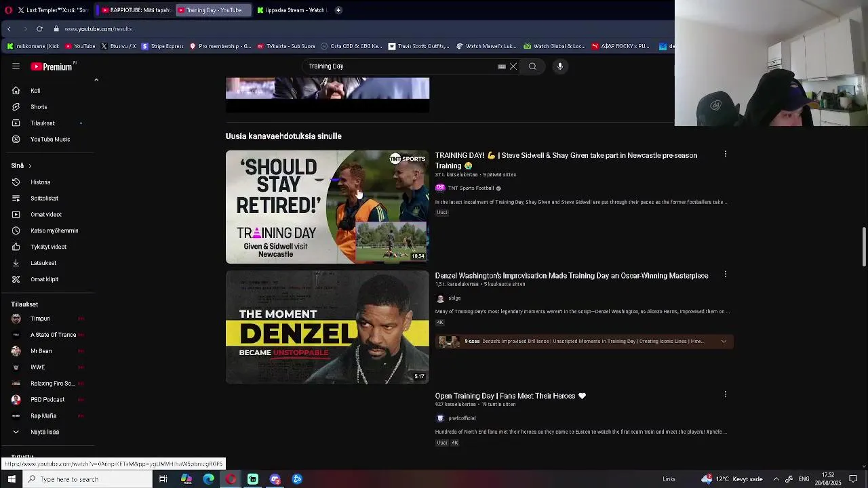Open PBD Podcast channel

point(47,400)
